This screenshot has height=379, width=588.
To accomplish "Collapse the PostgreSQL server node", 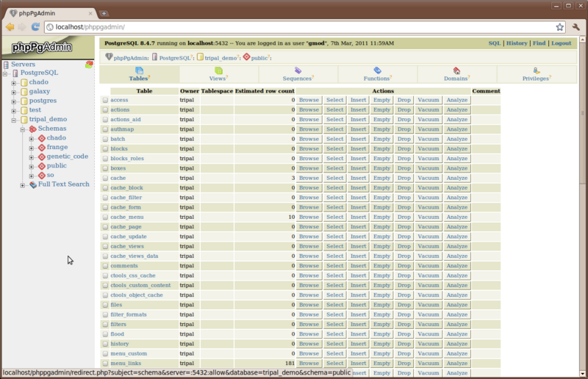I will 5,74.
